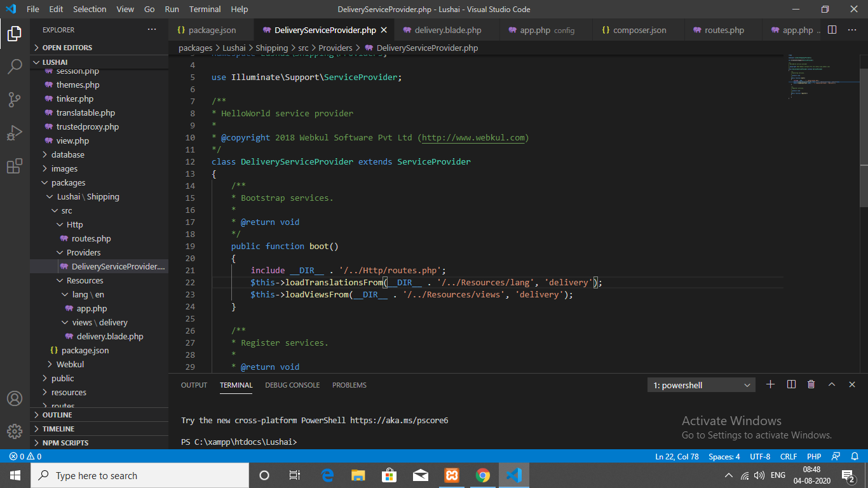The width and height of the screenshot is (868, 488).
Task: Expand the TIMELINE section
Action: click(99, 429)
